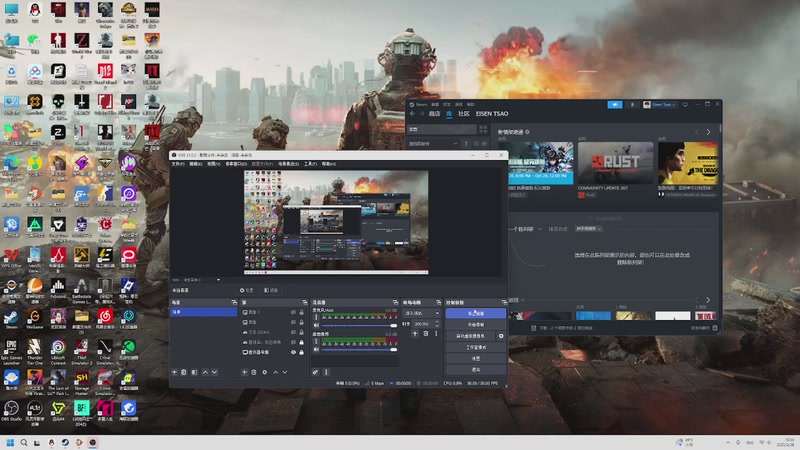The width and height of the screenshot is (800, 450).
Task: Move scene up in OBS Scenes panel
Action: (x=205, y=372)
